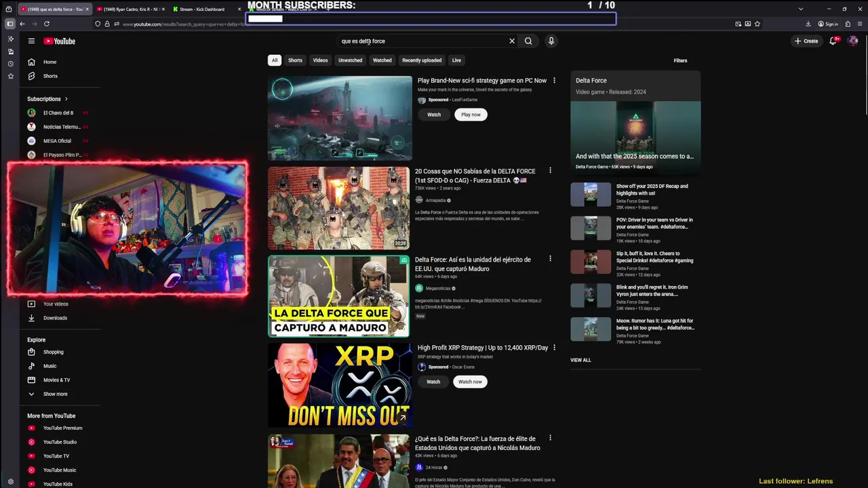The width and height of the screenshot is (868, 488).
Task: Bookmark this page with the star icon
Action: [x=757, y=24]
